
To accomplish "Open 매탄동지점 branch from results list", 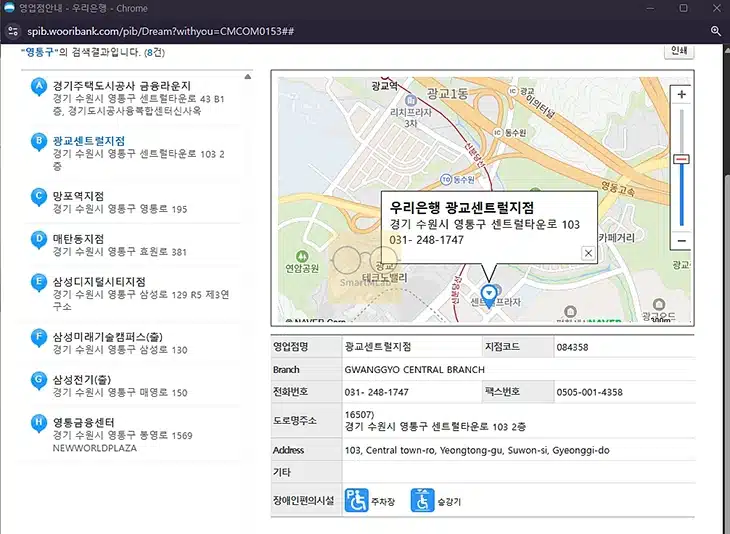I will click(78, 239).
